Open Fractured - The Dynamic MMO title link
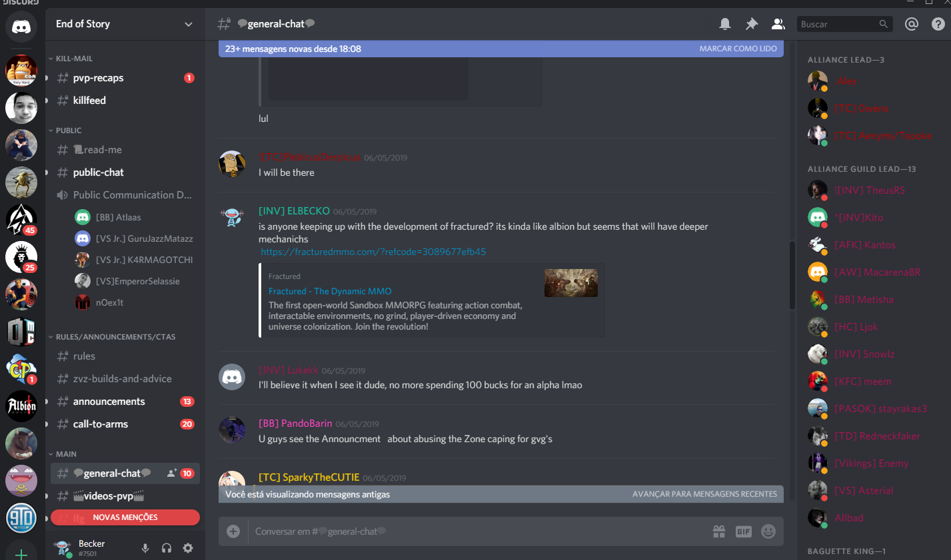 tap(330, 291)
